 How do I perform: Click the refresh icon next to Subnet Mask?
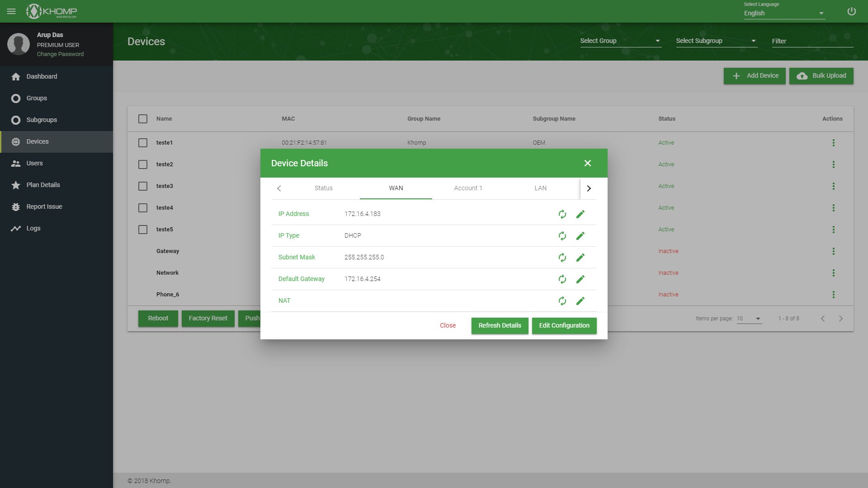562,258
